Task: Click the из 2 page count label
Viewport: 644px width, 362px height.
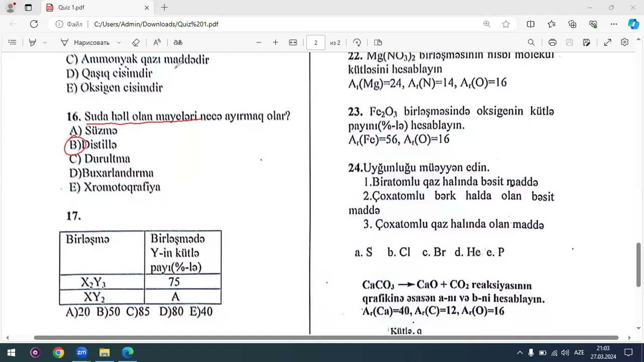Action: (x=335, y=43)
